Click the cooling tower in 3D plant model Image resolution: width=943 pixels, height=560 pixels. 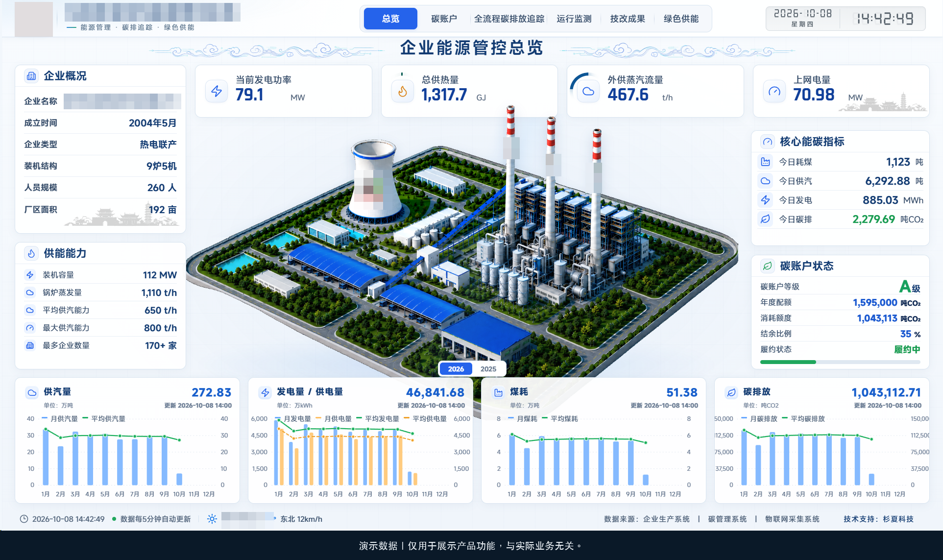pos(375,181)
